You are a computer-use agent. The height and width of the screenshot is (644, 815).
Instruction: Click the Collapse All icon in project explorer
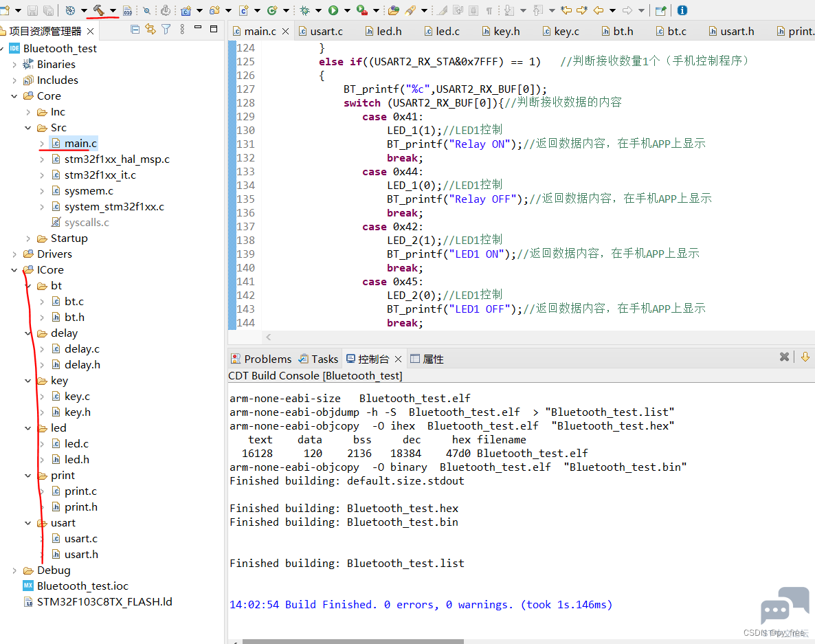coord(135,30)
